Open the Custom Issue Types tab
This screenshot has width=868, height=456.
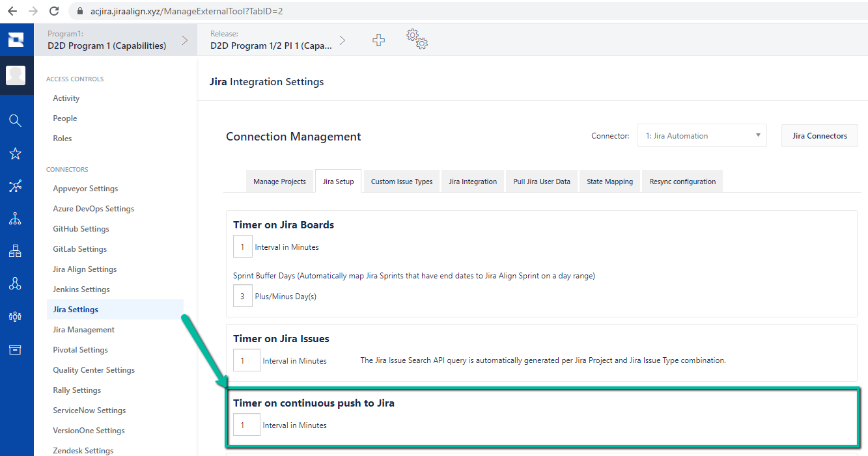[x=402, y=181]
